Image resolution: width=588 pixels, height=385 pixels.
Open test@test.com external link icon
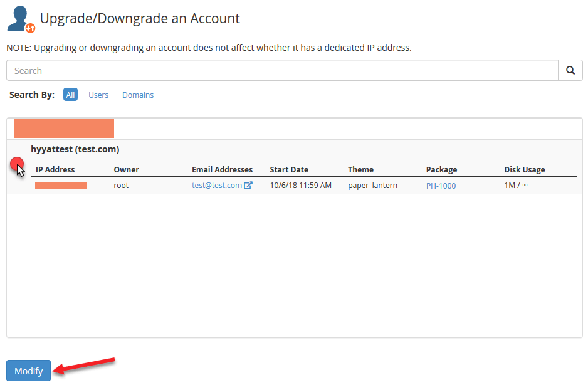pos(248,186)
